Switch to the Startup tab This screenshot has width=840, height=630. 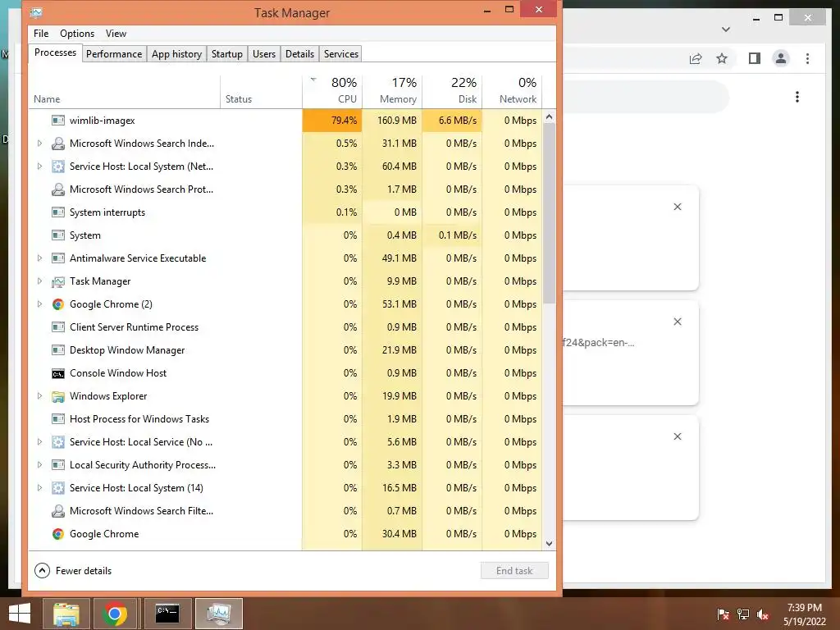pos(227,54)
